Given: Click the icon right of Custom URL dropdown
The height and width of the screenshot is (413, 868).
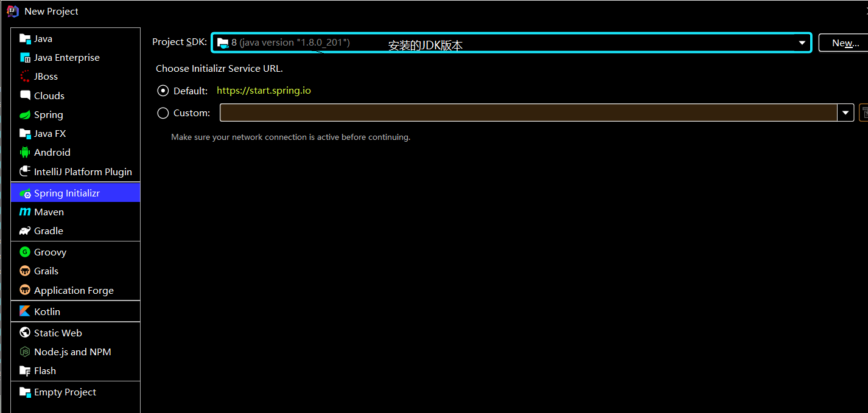Looking at the screenshot, I should (864, 113).
